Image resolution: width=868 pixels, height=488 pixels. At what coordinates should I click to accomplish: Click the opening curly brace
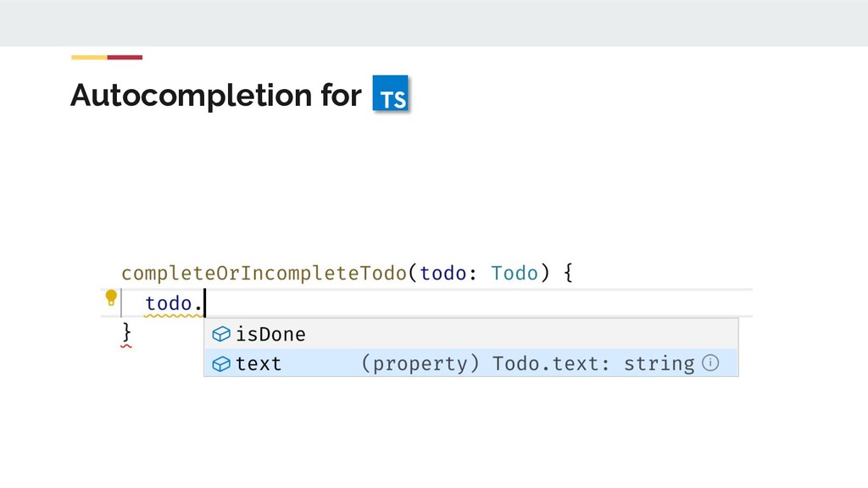[x=568, y=274]
